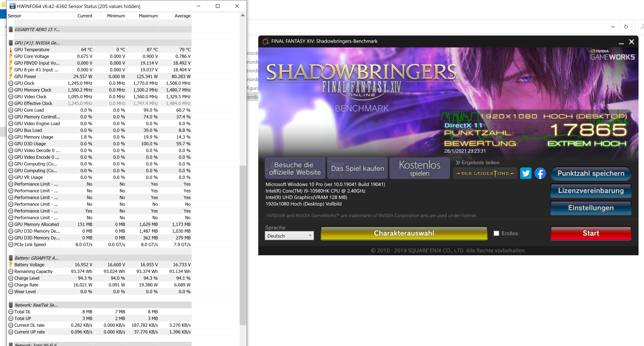Click the GPU Bus Load sensor icon
Image resolution: width=644 pixels, height=346 pixels.
(x=11, y=130)
